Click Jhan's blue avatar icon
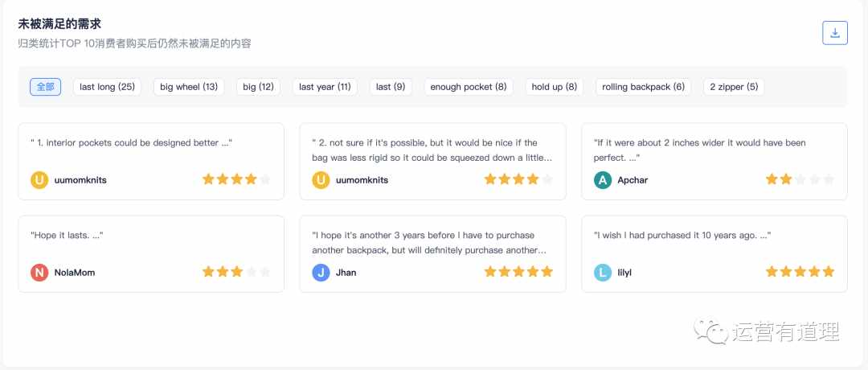The height and width of the screenshot is (370, 868). coord(321,273)
